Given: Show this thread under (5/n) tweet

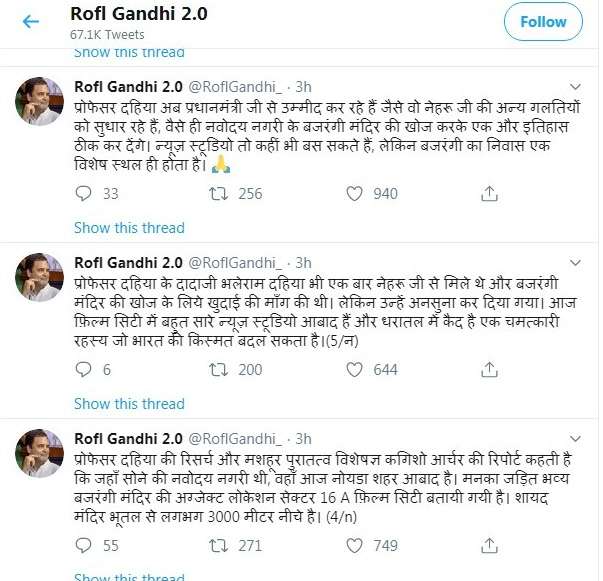Looking at the screenshot, I should 129,404.
